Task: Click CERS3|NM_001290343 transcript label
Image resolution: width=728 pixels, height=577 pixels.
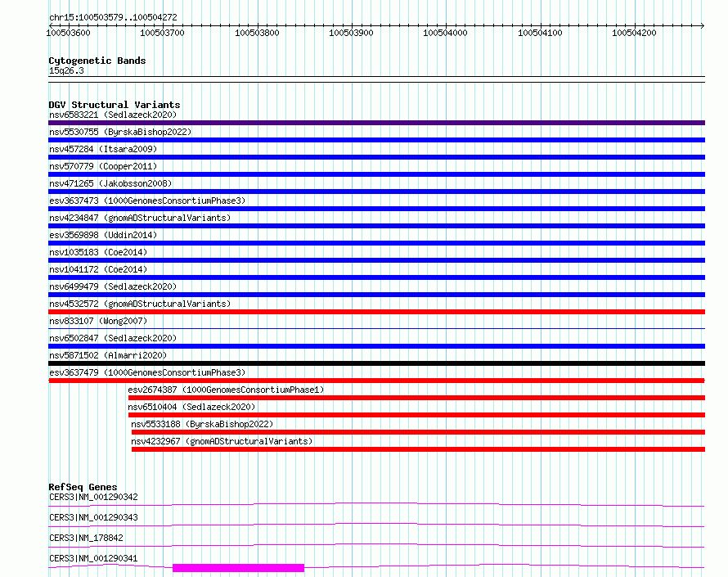Action: tap(93, 517)
